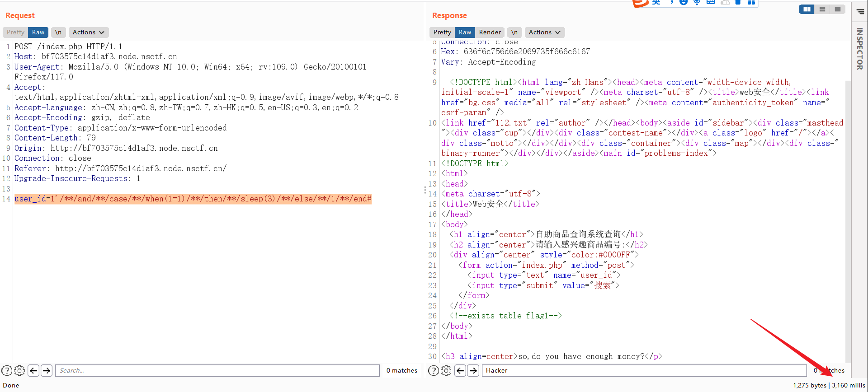The width and height of the screenshot is (868, 392).
Task: Click the 'POST /index.php HTTP/1.1' request line
Action: point(68,47)
